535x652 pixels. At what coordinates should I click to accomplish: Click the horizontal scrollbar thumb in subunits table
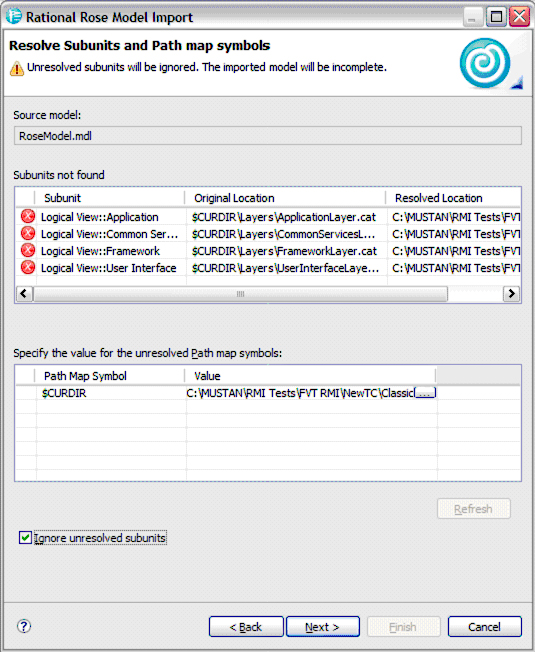[240, 294]
